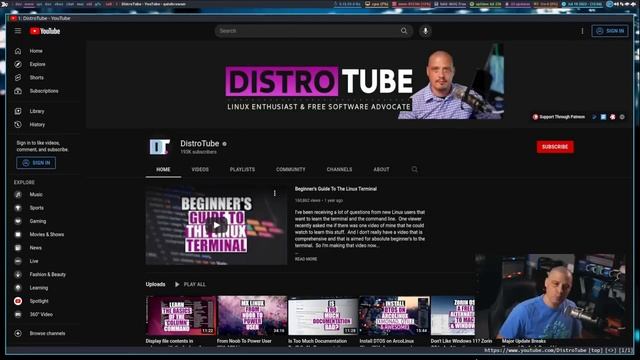Click the Uploads section heading

click(x=156, y=284)
